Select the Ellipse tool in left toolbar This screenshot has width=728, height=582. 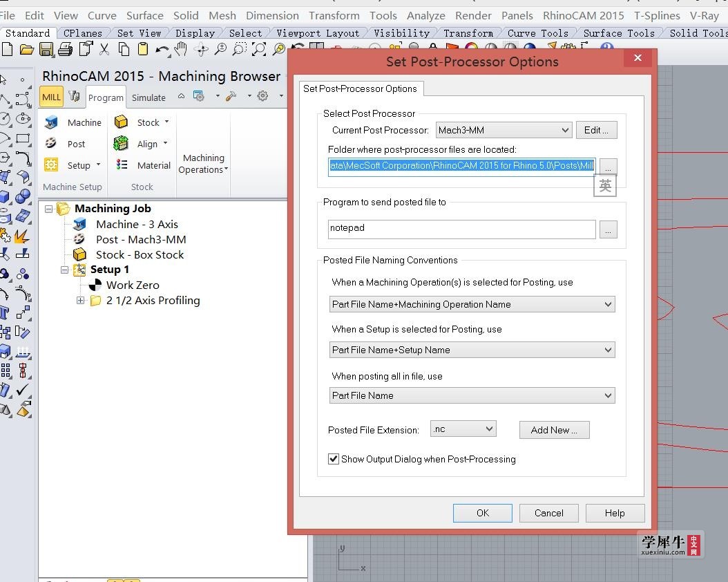23,118
